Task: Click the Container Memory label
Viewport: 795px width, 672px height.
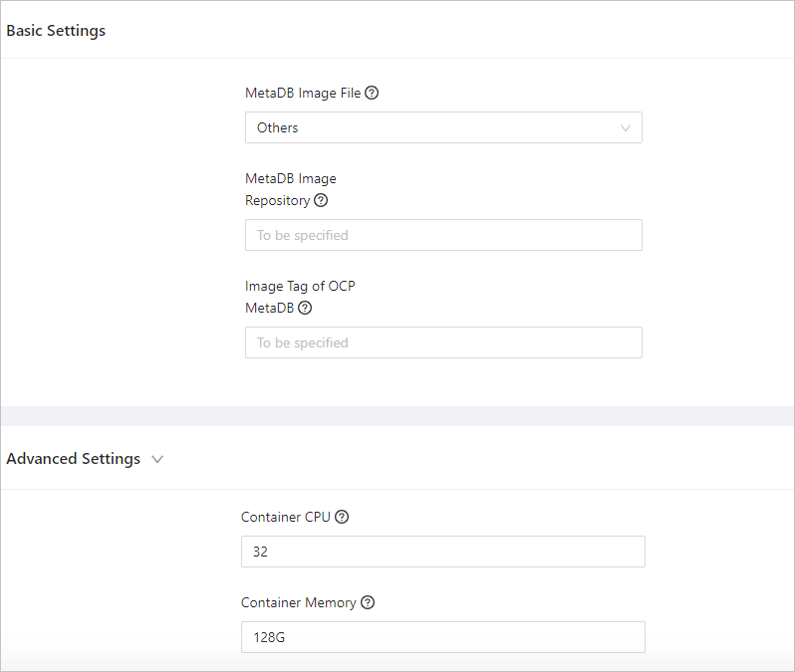Action: click(298, 602)
